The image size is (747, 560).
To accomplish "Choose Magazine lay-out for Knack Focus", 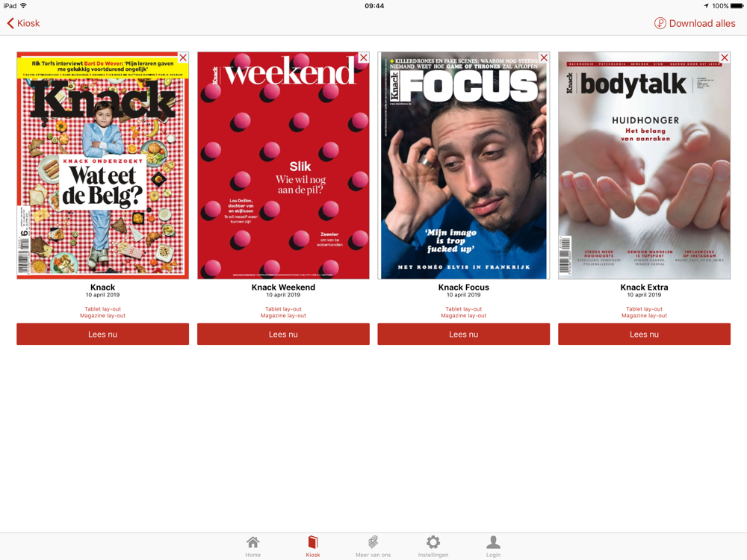I will 464,316.
